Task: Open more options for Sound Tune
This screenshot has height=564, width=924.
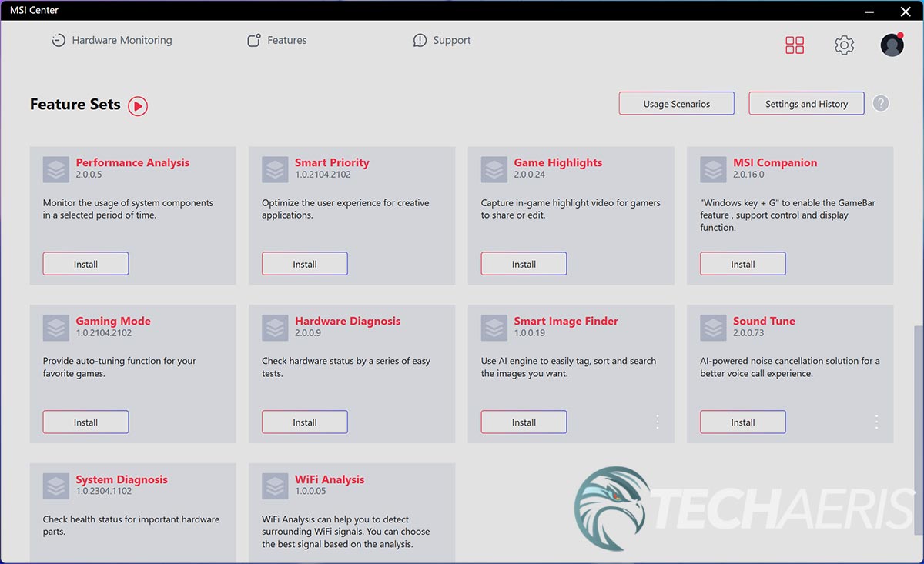Action: click(x=876, y=422)
